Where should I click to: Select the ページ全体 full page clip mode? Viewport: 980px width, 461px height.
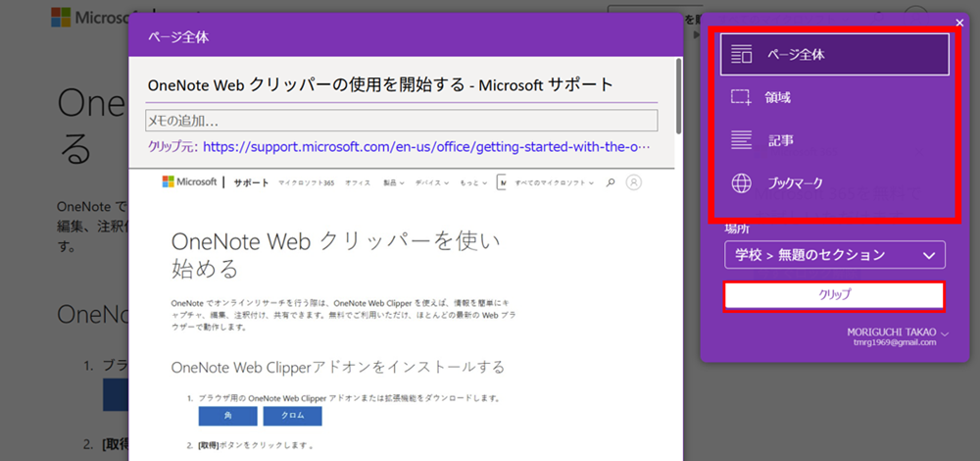click(x=834, y=54)
